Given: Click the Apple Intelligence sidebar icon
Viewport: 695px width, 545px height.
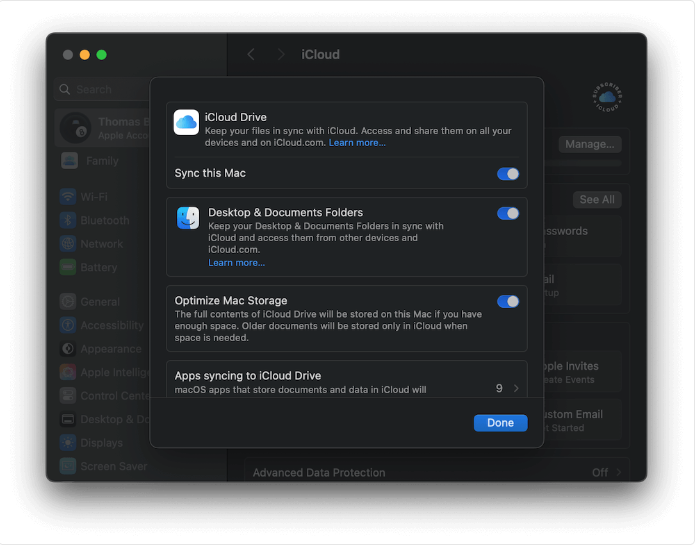Looking at the screenshot, I should [68, 372].
